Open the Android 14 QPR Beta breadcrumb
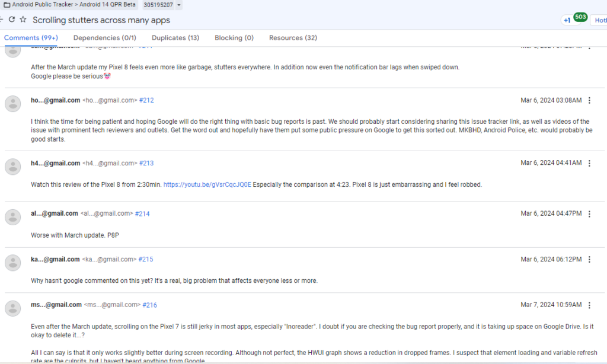The width and height of the screenshot is (607, 364). pyautogui.click(x=108, y=5)
